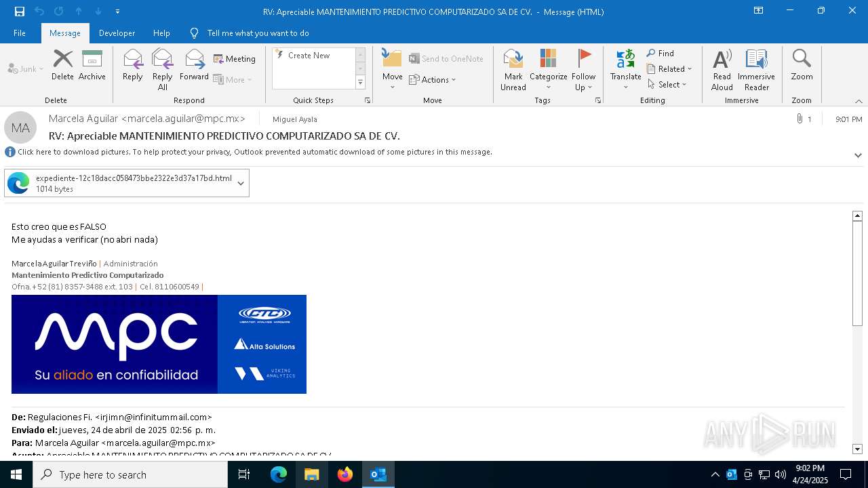Open Categorize color menu
The width and height of the screenshot is (868, 488).
pyautogui.click(x=548, y=70)
